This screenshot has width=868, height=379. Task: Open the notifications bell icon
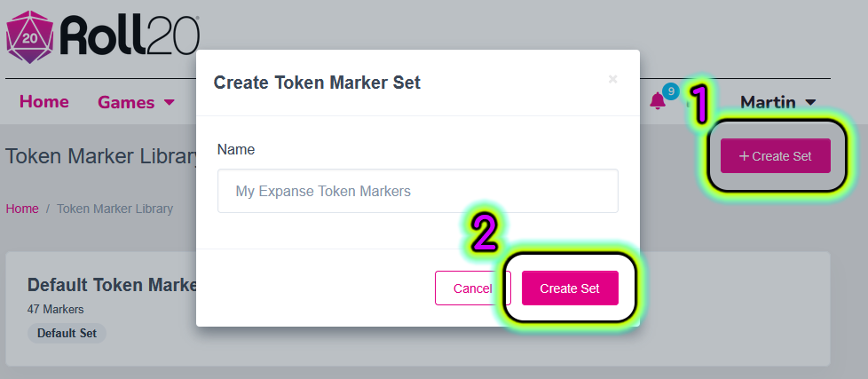point(657,101)
